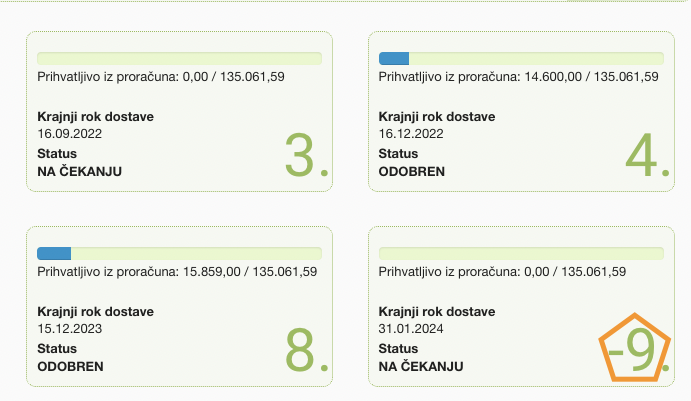Click NA ČEKANJU status in card 9
Image resolution: width=691 pixels, height=401 pixels.
point(421,366)
